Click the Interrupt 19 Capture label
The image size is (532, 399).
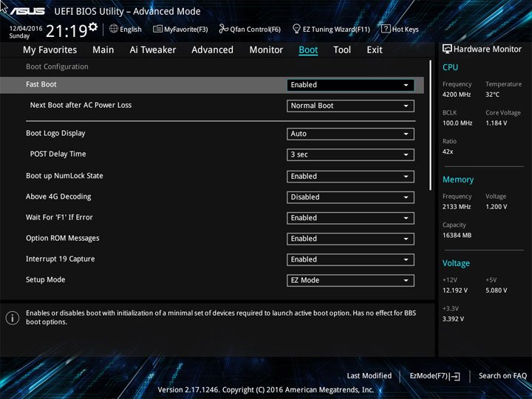(x=61, y=259)
